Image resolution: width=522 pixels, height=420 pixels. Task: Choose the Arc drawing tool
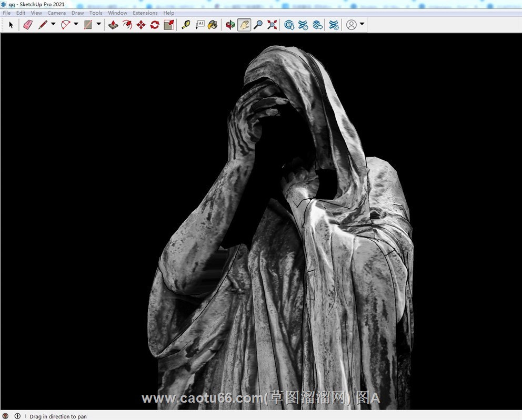pyautogui.click(x=66, y=25)
